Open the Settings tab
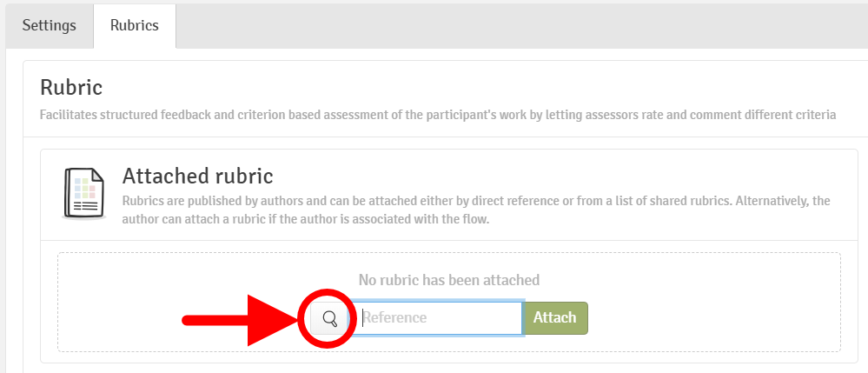Viewport: 868px width, 373px height. (50, 25)
